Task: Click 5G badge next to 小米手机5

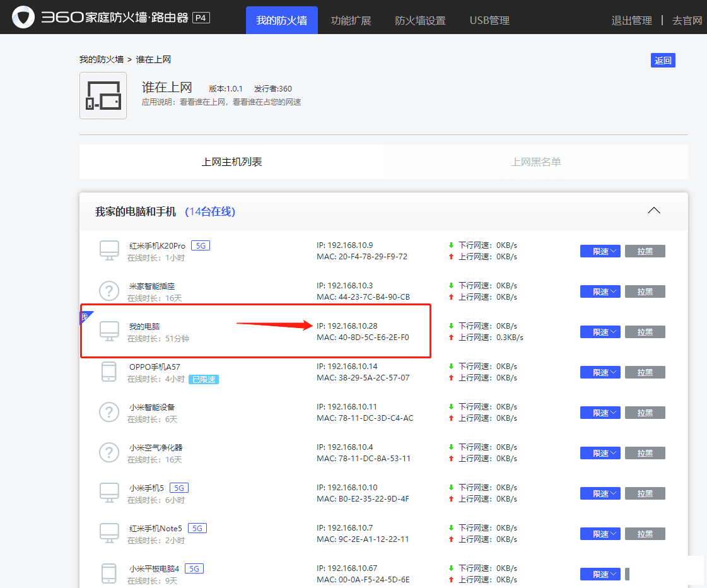Action: tap(179, 488)
